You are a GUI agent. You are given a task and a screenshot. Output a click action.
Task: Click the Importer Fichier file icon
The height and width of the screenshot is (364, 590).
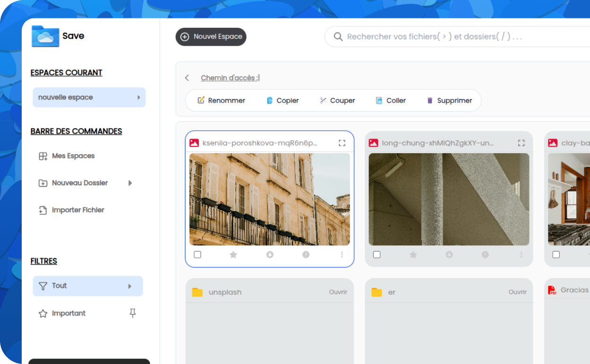click(x=43, y=210)
